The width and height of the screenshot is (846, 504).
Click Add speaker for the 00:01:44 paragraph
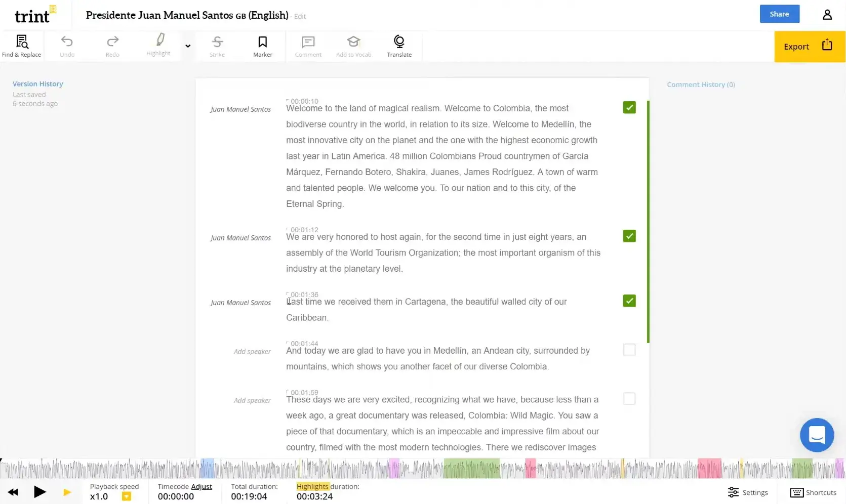[x=252, y=352]
